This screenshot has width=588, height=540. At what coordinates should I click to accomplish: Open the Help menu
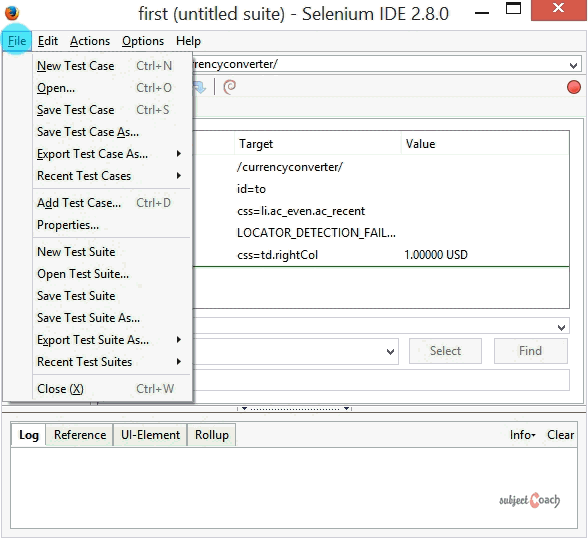pos(188,40)
